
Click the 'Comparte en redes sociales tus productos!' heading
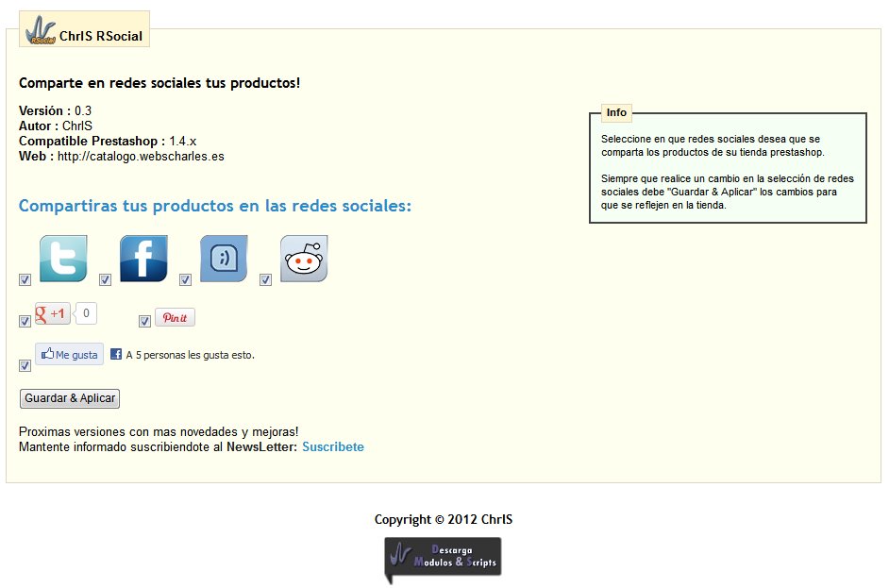pos(159,83)
